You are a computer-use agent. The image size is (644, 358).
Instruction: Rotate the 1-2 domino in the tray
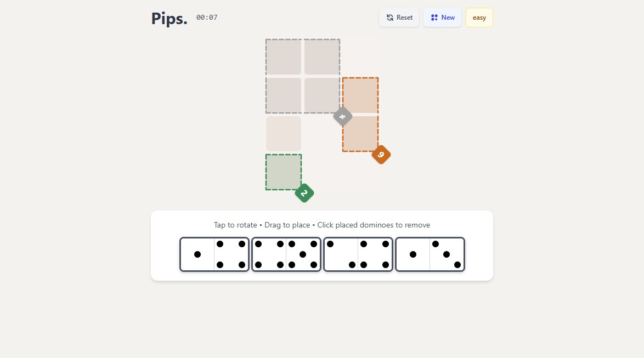[430, 254]
